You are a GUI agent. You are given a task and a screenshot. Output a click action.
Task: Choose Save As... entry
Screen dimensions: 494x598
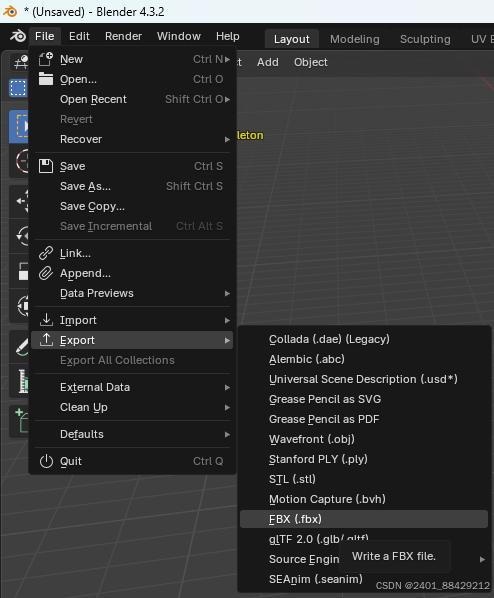tap(133, 186)
